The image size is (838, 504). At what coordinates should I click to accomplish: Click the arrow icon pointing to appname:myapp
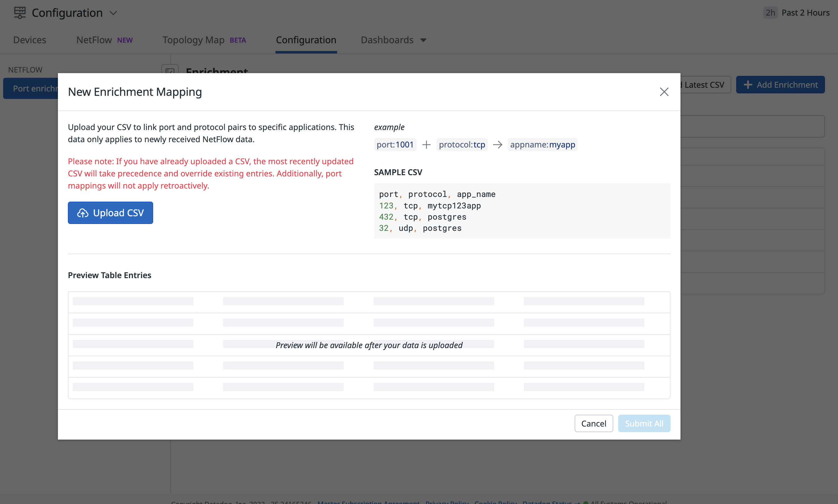coord(497,144)
